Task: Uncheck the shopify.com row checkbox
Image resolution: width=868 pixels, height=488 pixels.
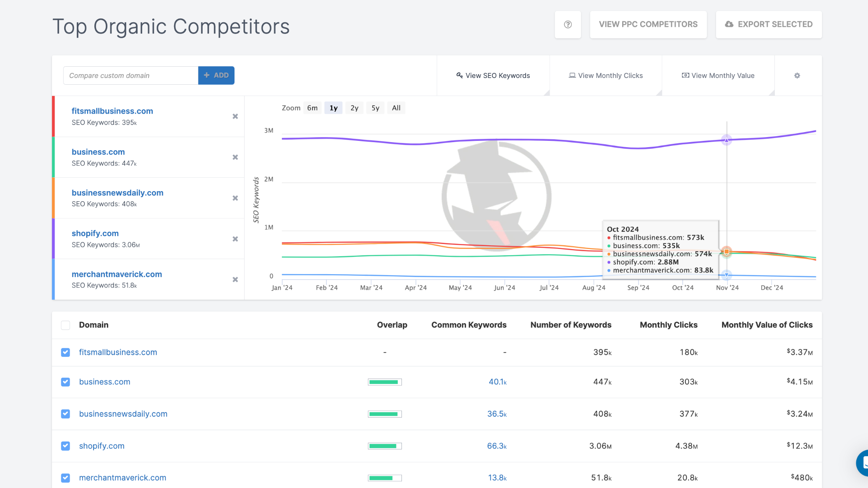Action: pyautogui.click(x=65, y=446)
